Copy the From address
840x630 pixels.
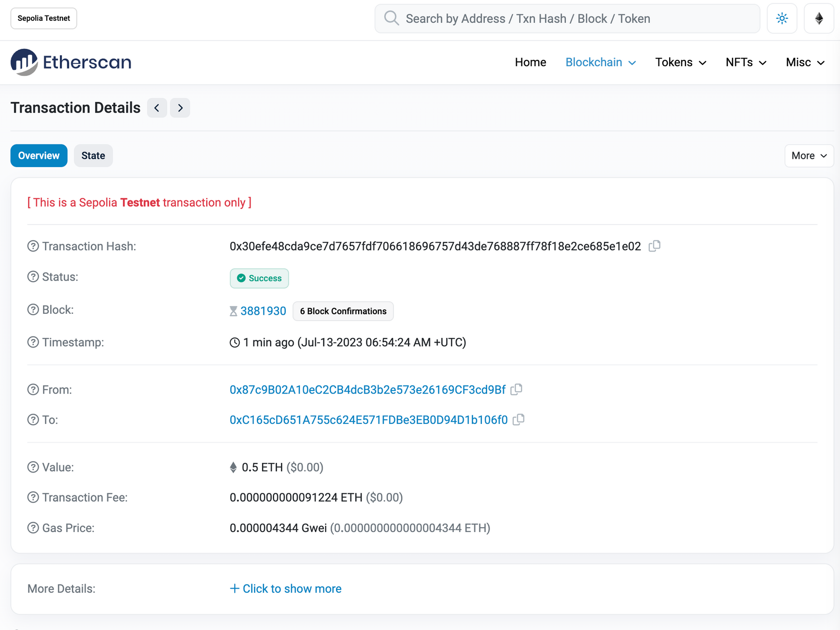(x=517, y=390)
